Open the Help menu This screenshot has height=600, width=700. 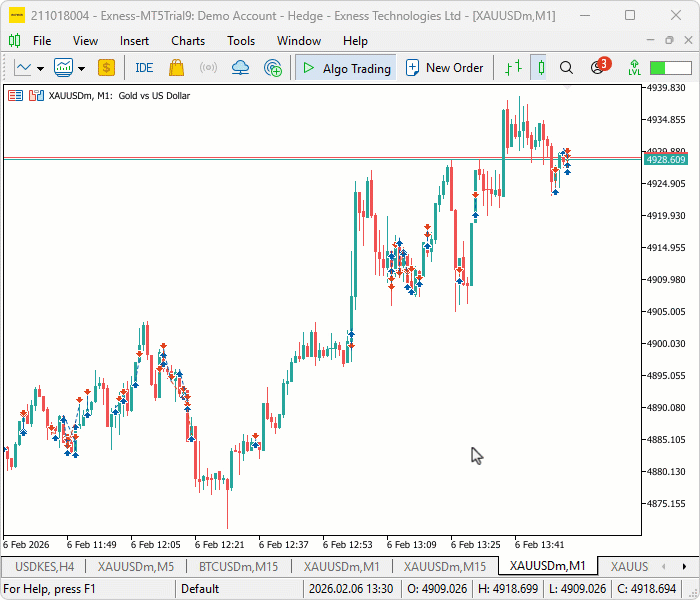(x=355, y=41)
